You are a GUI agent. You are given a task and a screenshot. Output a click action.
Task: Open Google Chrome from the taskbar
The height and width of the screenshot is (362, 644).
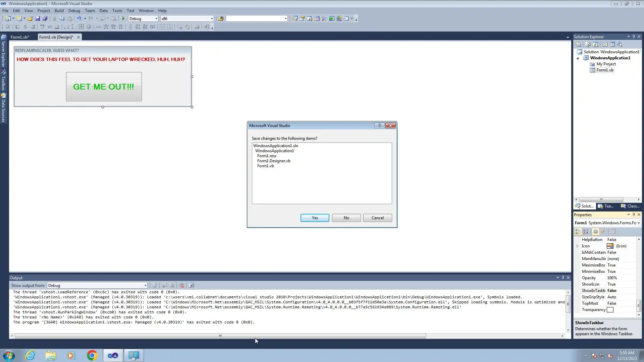tap(92, 355)
